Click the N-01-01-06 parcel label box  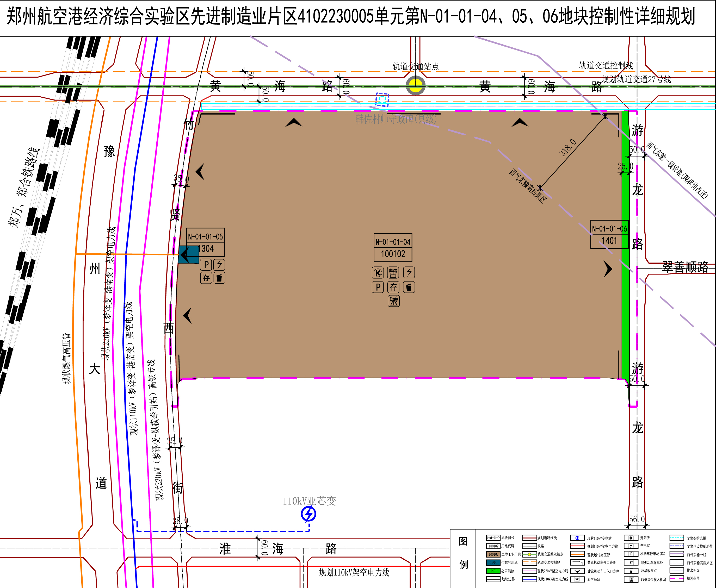(609, 229)
